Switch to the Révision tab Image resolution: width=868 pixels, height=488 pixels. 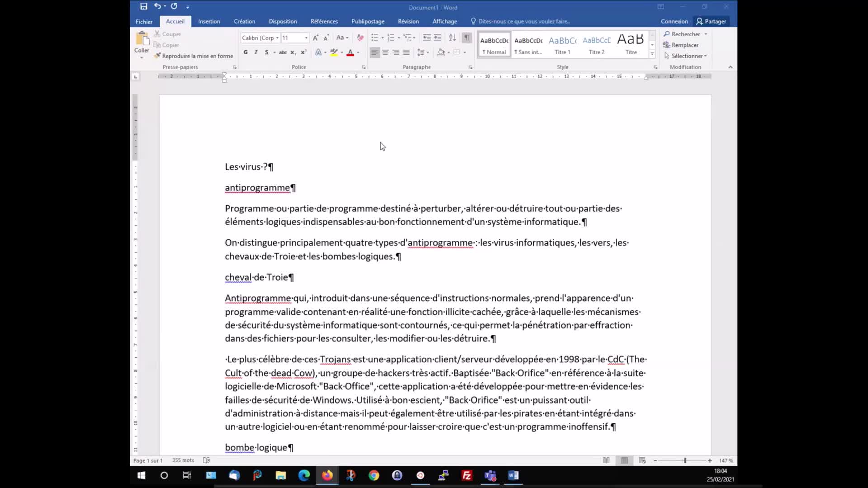(408, 21)
